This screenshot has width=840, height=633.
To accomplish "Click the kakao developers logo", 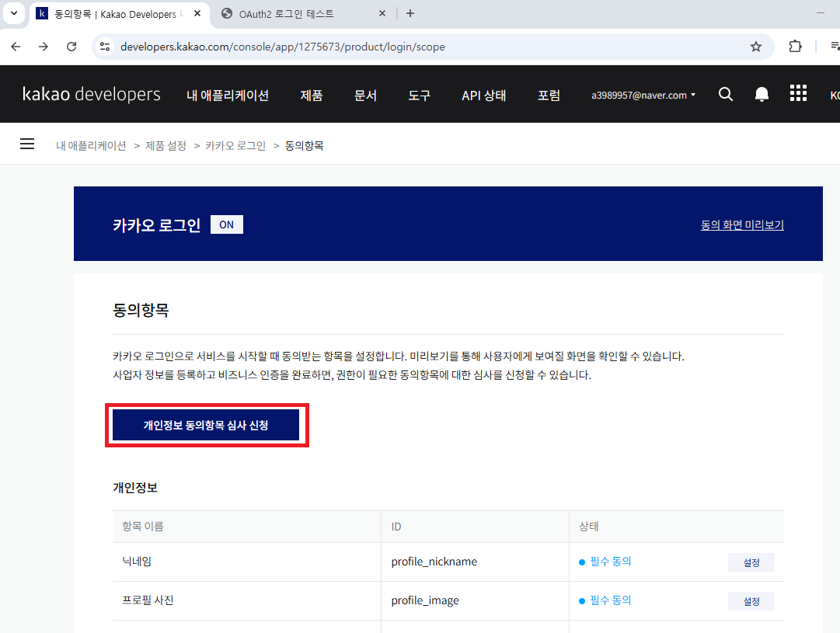I will pos(91,94).
